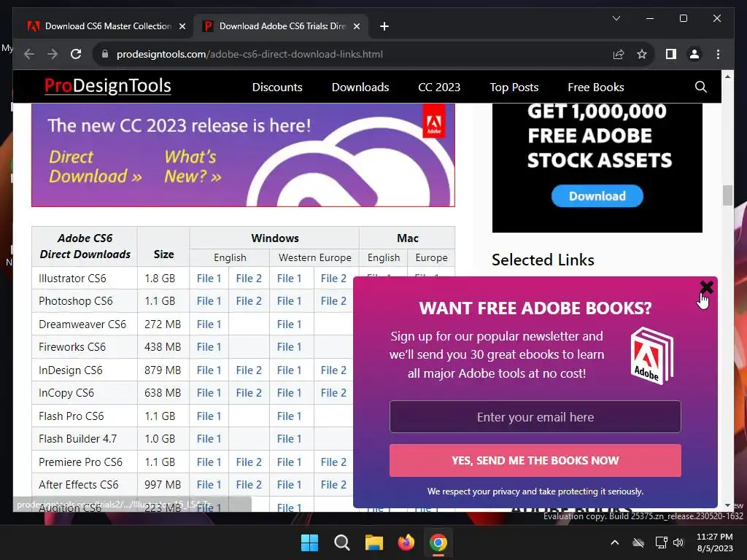The width and height of the screenshot is (747, 560).
Task: Bookmark this page with the star icon
Action: point(642,54)
